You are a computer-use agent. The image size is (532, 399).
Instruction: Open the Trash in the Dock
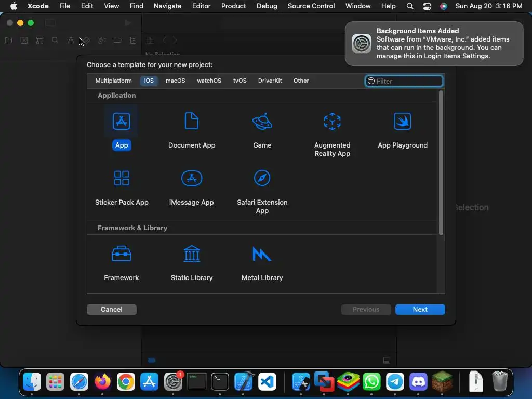click(499, 381)
